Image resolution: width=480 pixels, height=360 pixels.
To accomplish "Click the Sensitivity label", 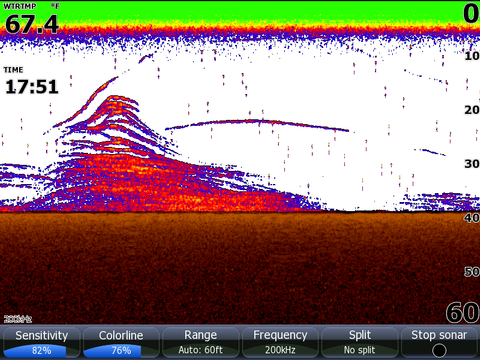I will click(x=42, y=335).
